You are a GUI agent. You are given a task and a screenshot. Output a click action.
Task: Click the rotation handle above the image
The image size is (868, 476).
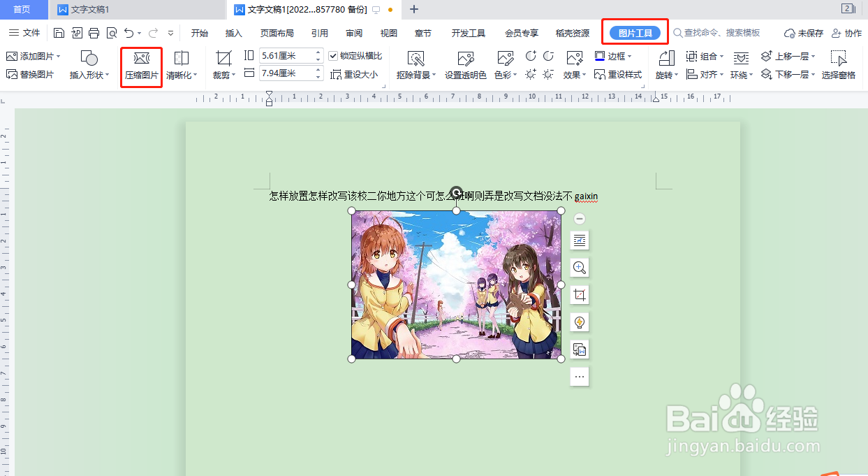coord(457,192)
